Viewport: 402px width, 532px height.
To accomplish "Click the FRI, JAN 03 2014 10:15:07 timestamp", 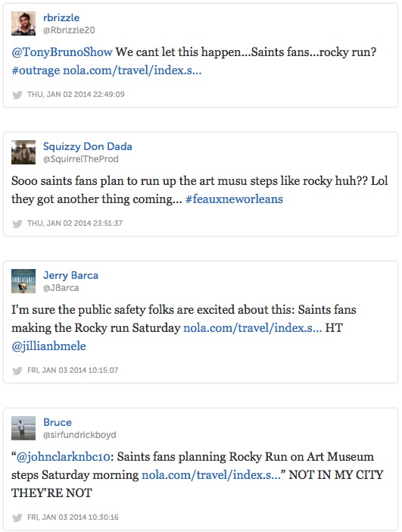I will tap(73, 370).
